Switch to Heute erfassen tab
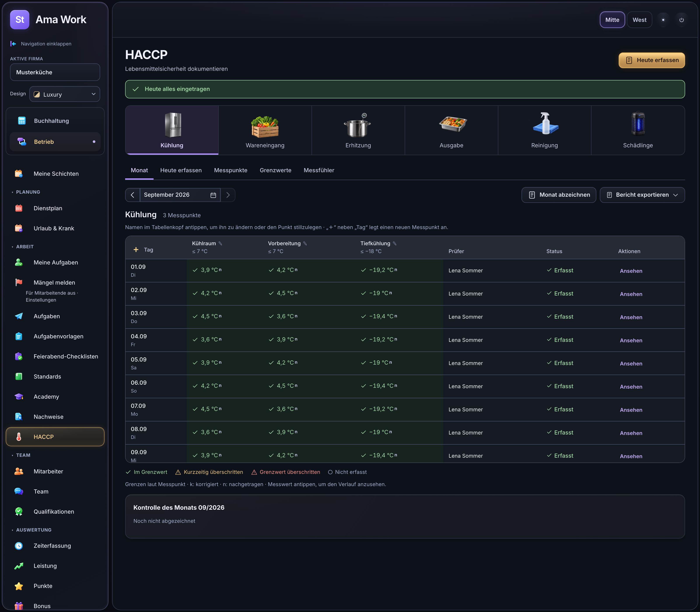The width and height of the screenshot is (700, 612). [x=181, y=170]
